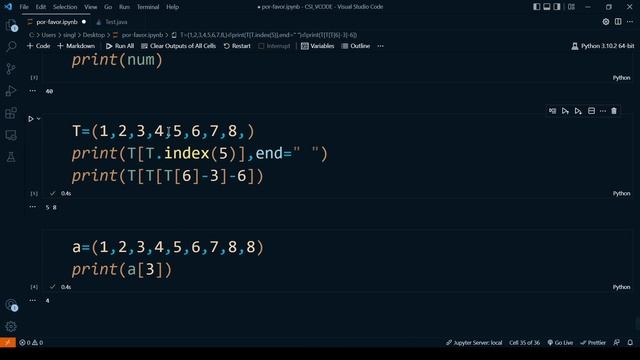Viewport: 640px width, 360px height.
Task: Click Desktop in the breadcrumb path
Action: click(x=94, y=35)
